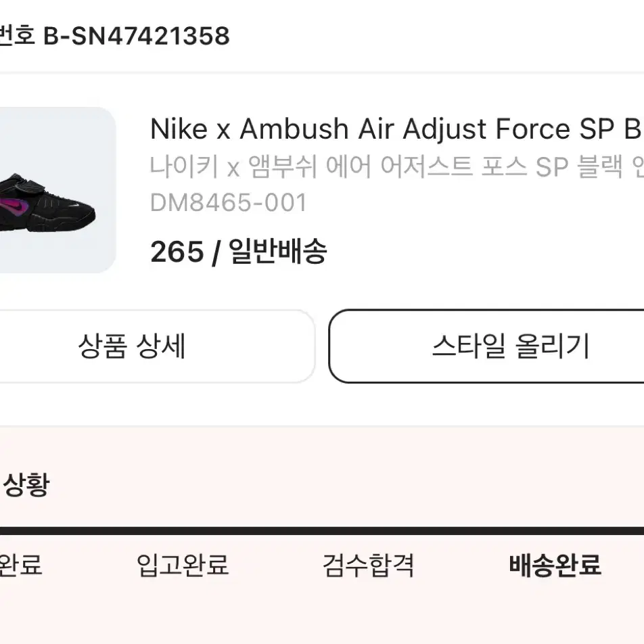Viewport: 644px width, 644px height.
Task: Select the Nike x Ambush Air Adjust Force title
Action: click(x=396, y=129)
